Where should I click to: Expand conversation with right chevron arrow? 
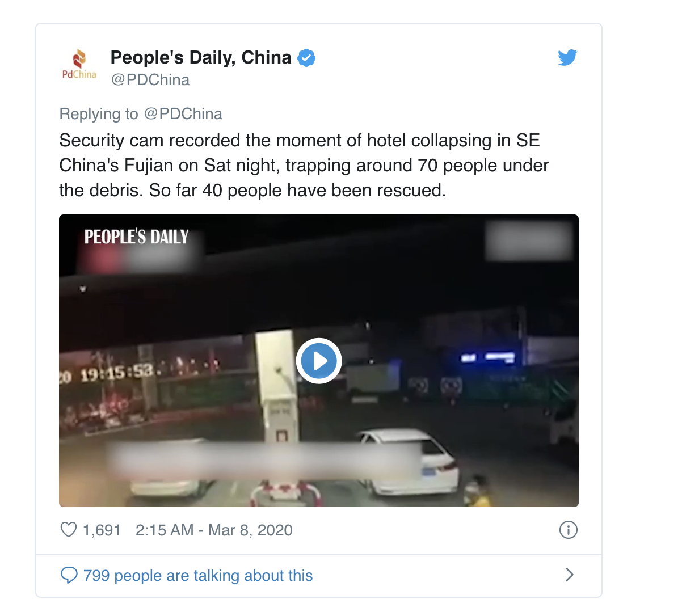[570, 575]
